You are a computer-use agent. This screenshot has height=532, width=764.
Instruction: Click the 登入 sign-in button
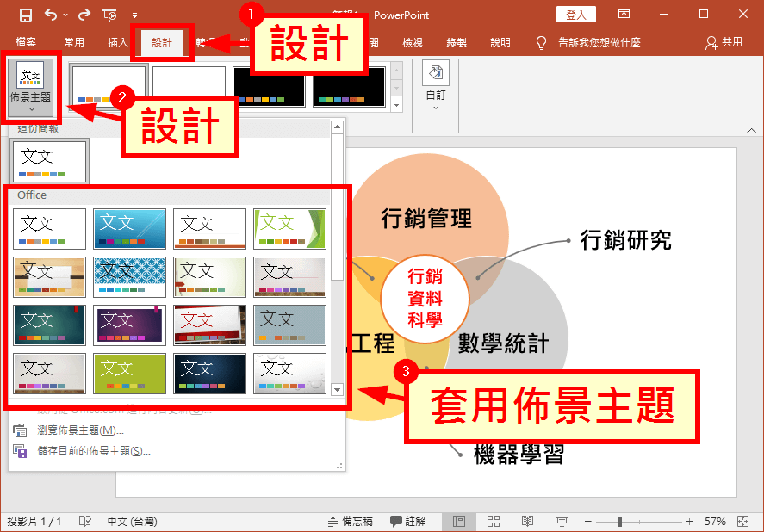[x=576, y=15]
